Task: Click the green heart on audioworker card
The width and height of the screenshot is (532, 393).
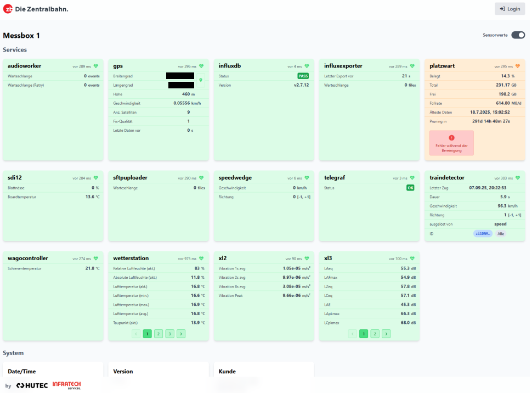Action: click(95, 66)
